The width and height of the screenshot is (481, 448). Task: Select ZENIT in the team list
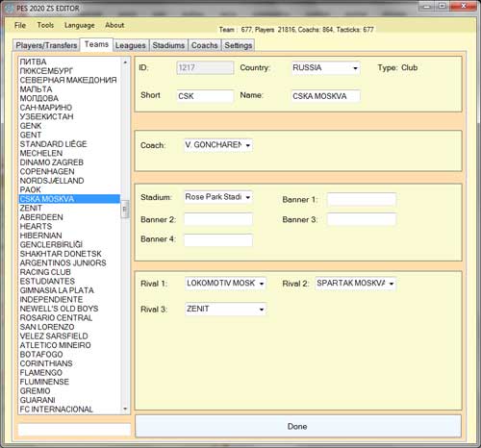point(69,208)
